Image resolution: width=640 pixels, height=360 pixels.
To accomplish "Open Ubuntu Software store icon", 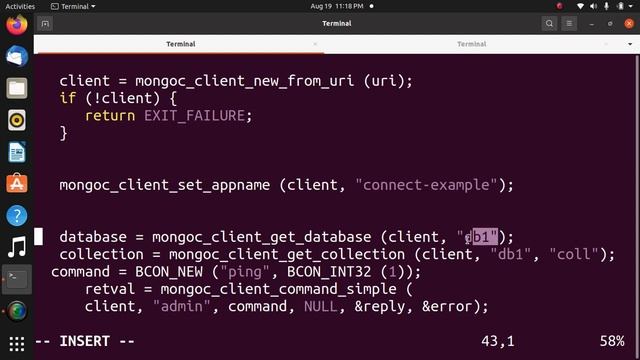I will pos(17,183).
